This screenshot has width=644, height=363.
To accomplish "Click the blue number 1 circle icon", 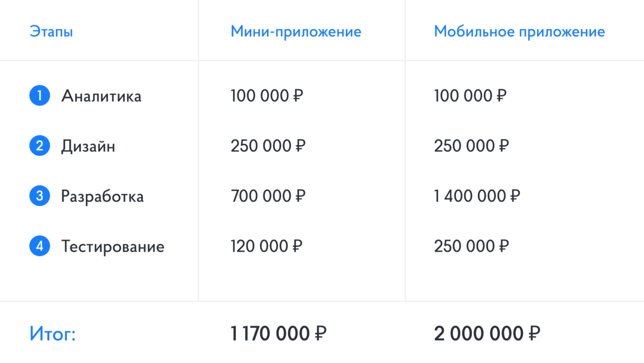I will point(39,96).
